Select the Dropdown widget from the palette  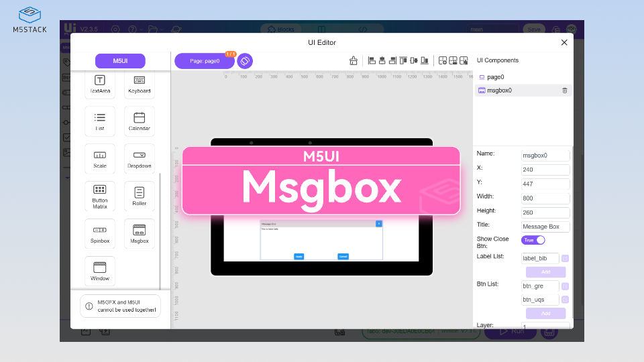[140, 158]
